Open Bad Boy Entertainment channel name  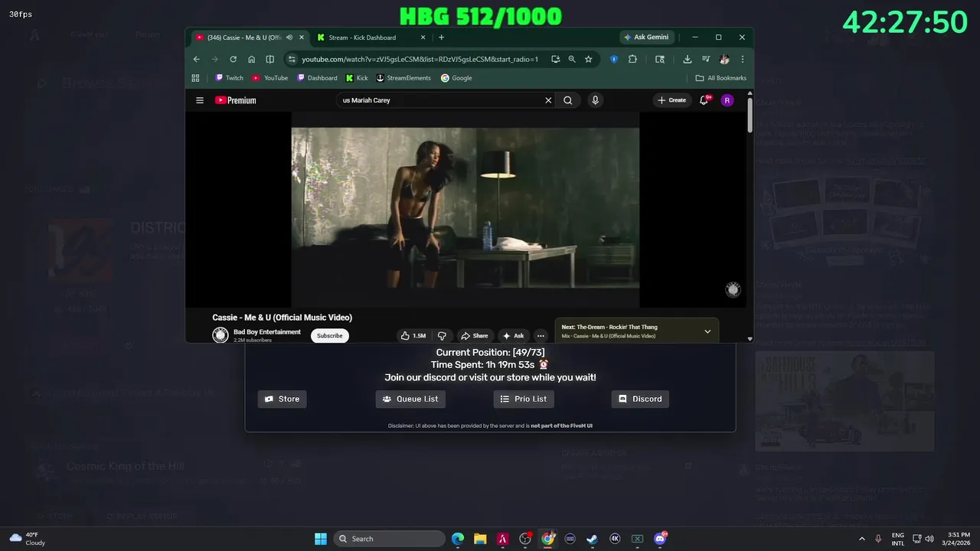pos(267,332)
